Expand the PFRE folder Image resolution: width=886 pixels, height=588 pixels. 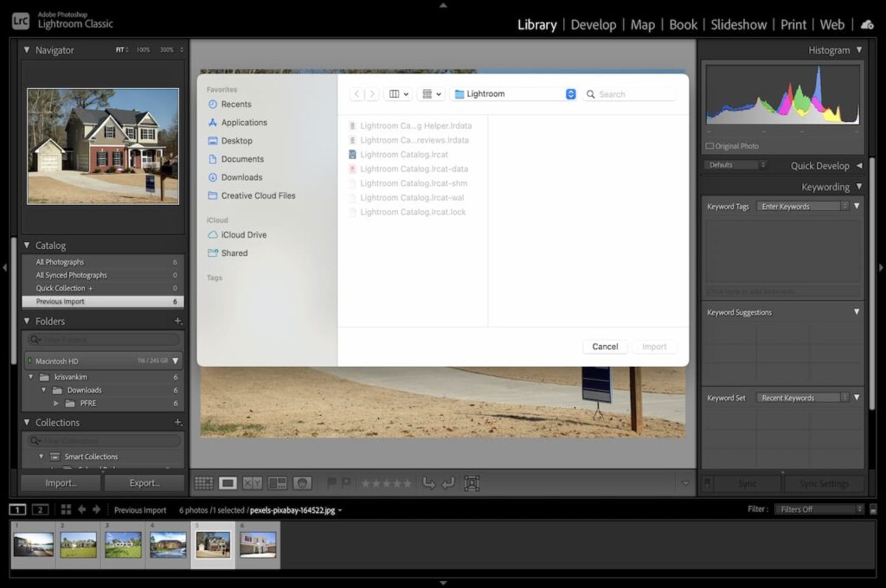coord(56,403)
